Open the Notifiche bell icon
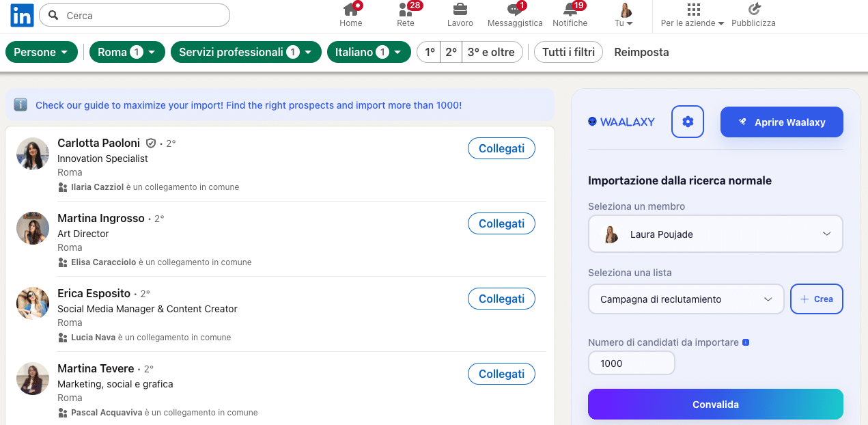Image resolution: width=868 pixels, height=425 pixels. coord(570,10)
